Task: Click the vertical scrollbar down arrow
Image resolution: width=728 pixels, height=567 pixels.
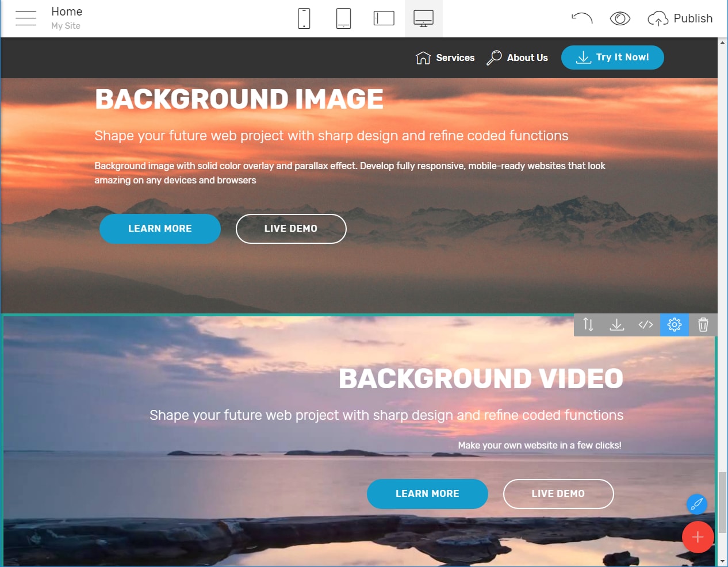Action: point(722,561)
